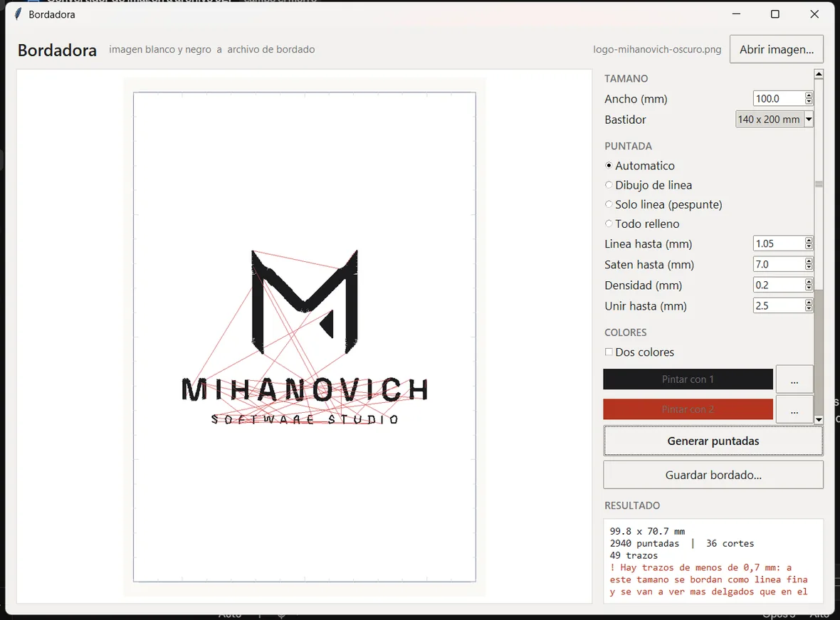Click the TAMANO section heading
Screen dimensions: 840x620
point(626,79)
